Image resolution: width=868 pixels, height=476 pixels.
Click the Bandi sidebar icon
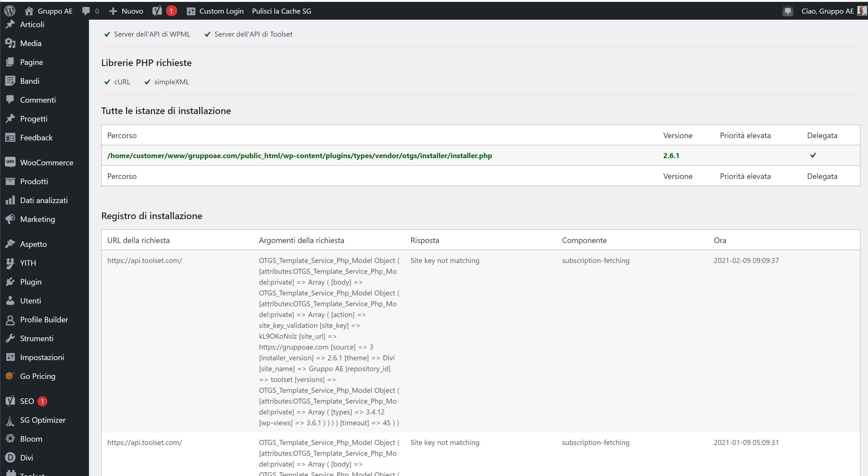coord(10,81)
